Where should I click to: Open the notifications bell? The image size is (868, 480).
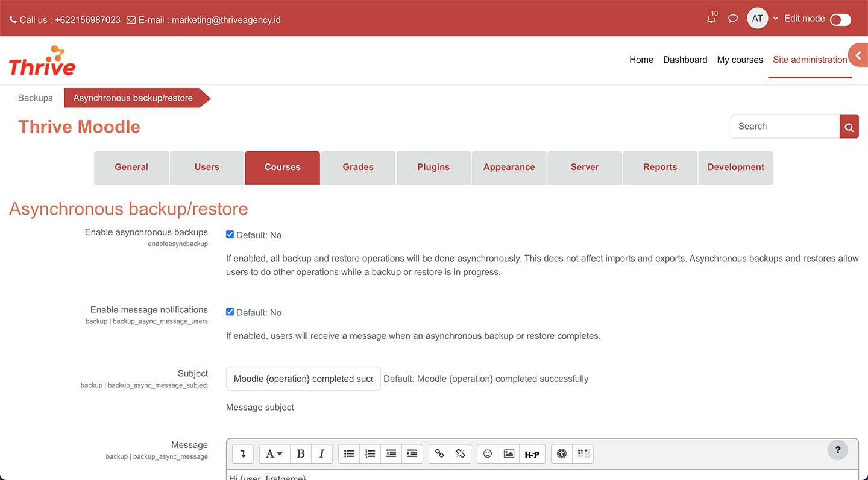coord(712,19)
